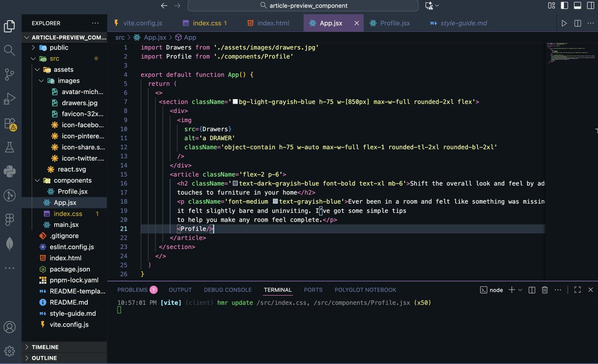Image resolution: width=598 pixels, height=364 pixels.
Task: Open editor more actions ellipsis
Action: 591,23
